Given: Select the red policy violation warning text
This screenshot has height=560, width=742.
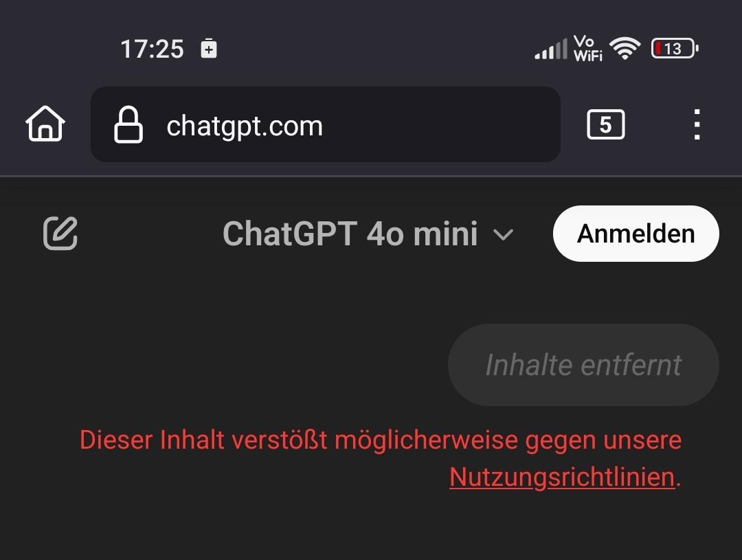Looking at the screenshot, I should [381, 458].
